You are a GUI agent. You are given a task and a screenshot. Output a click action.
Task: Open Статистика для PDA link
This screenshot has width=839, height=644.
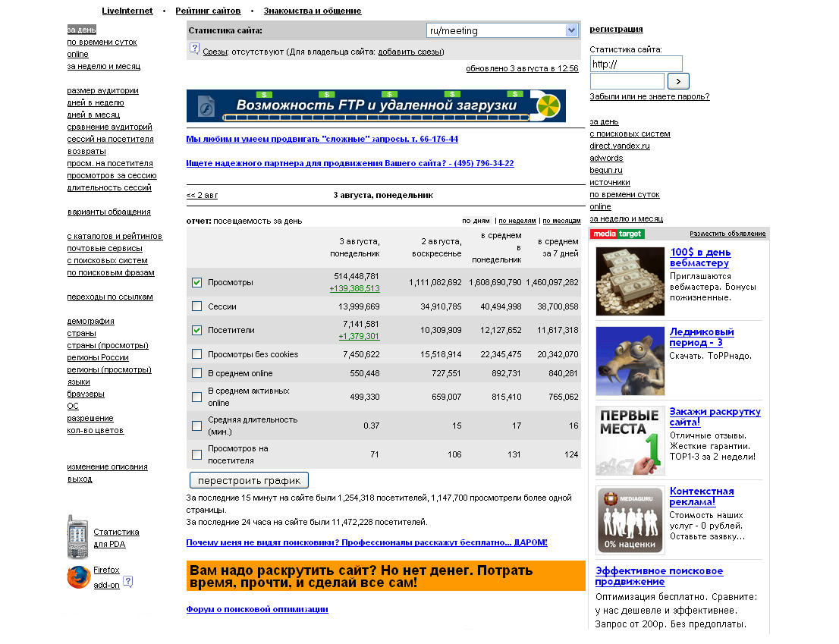point(116,538)
